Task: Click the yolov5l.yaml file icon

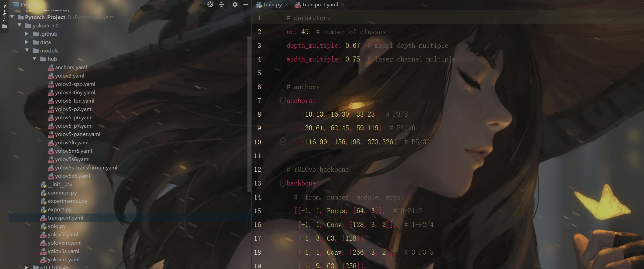Action: coord(43,235)
